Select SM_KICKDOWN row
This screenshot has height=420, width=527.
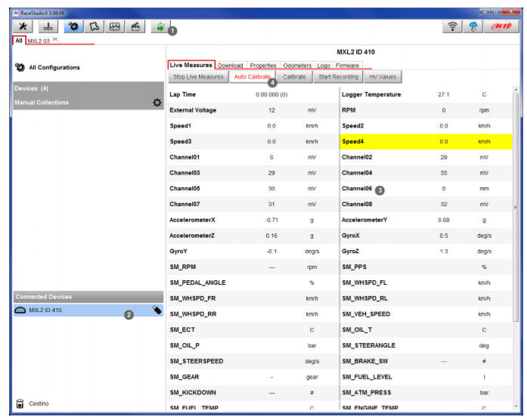(x=253, y=393)
